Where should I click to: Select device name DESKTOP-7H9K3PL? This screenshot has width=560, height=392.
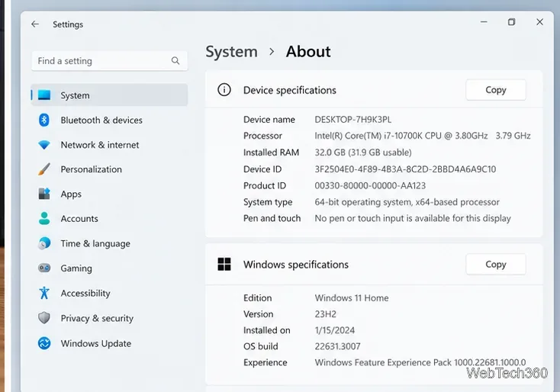[x=352, y=119]
